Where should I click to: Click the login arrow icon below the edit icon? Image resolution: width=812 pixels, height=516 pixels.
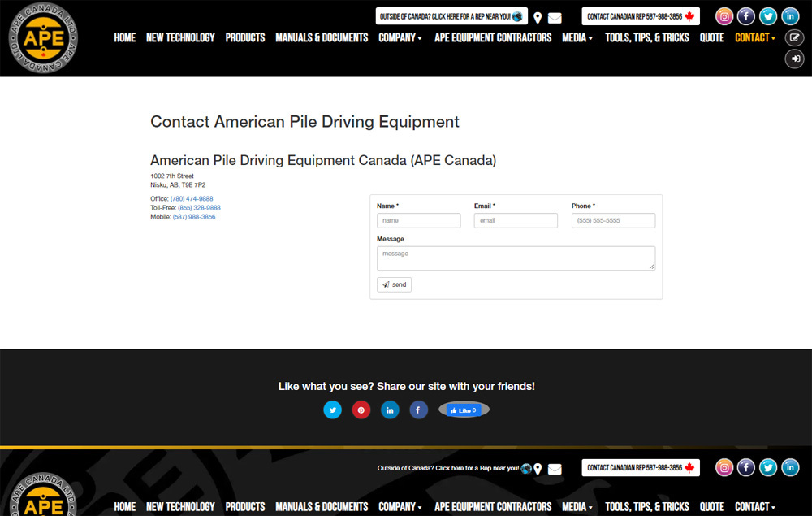794,59
